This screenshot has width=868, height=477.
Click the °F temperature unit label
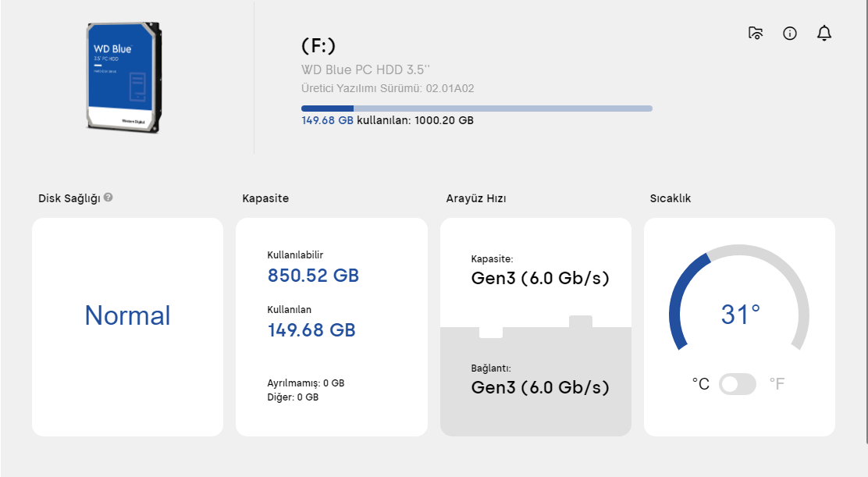(x=777, y=384)
